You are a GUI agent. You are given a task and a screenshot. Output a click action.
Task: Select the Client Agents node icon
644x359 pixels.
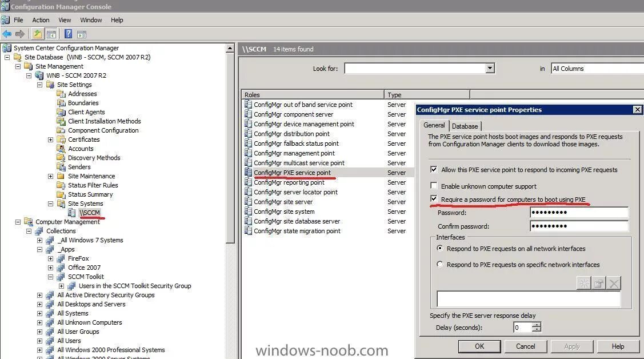coord(61,112)
